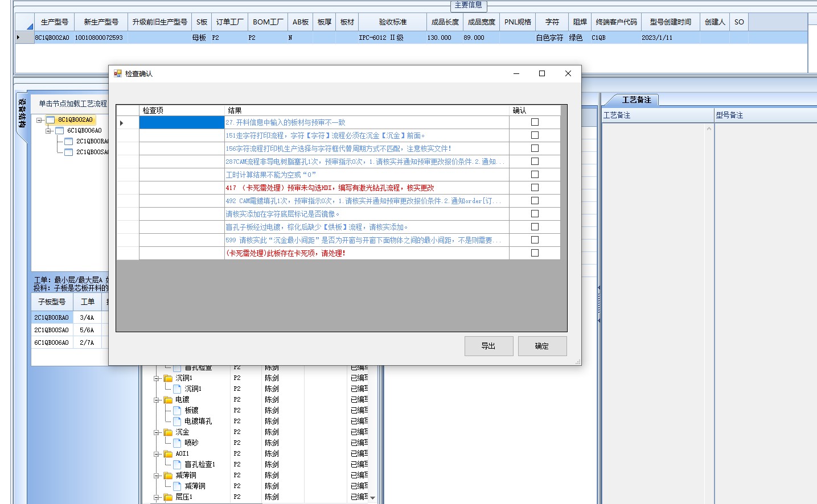Click the 成品长度 column header
817x504 pixels.
point(445,22)
